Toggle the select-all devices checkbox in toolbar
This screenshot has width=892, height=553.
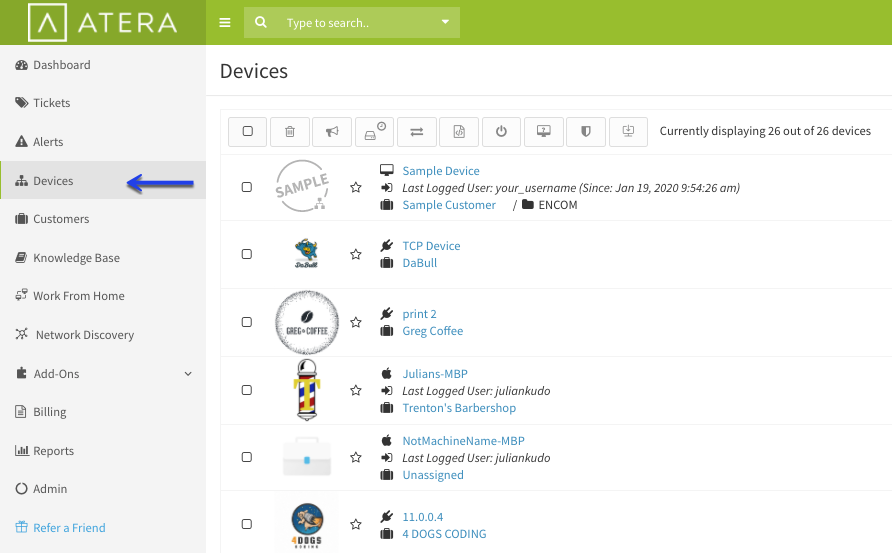pos(247,131)
